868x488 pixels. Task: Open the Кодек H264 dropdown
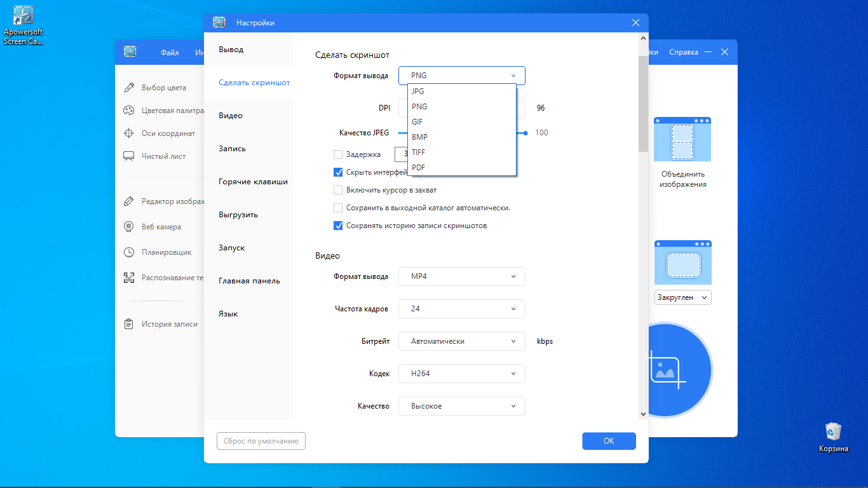[x=461, y=374]
